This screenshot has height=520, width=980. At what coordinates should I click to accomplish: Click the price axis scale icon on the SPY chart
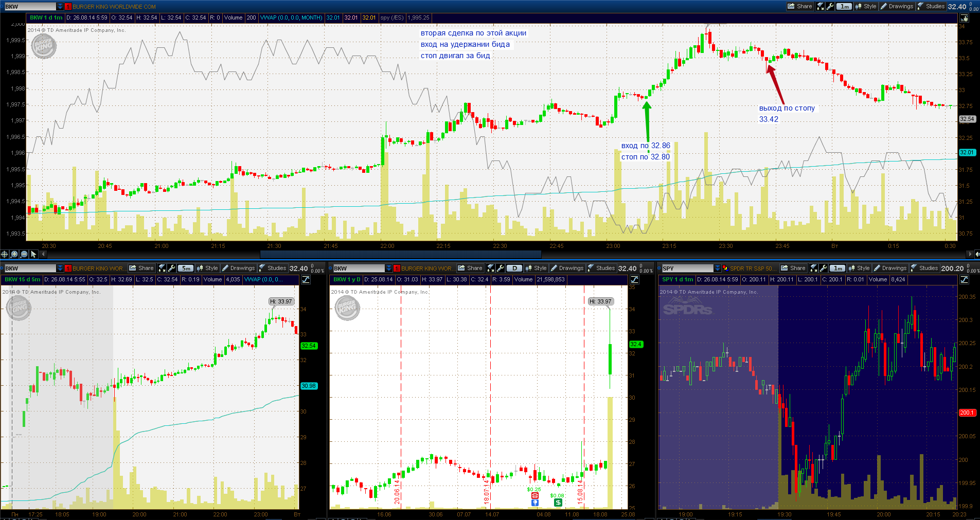(x=964, y=280)
